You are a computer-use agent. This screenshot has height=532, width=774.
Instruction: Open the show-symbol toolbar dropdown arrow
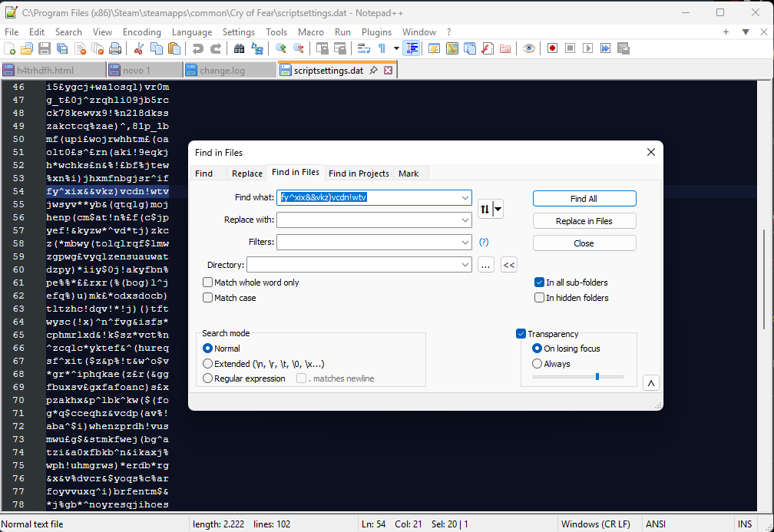[396, 48]
